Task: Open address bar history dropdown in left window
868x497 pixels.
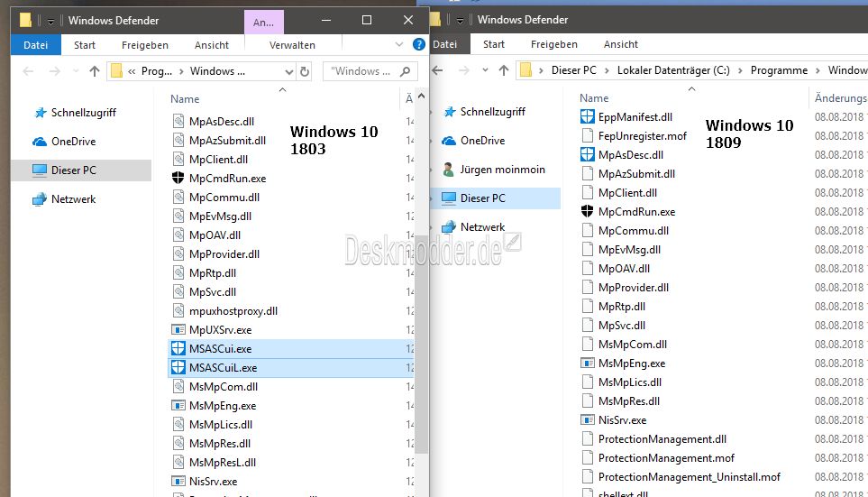Action: tap(289, 71)
